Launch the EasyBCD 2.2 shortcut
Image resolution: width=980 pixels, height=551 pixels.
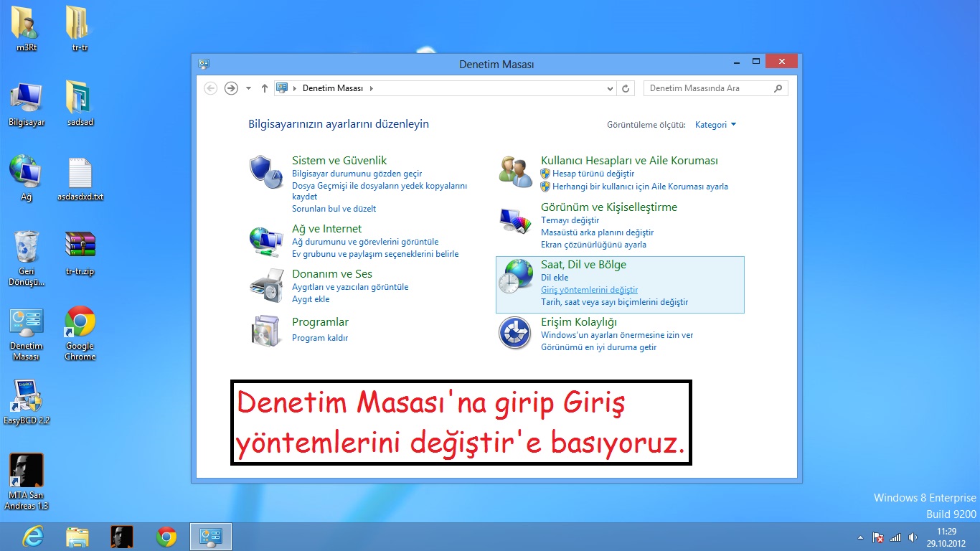tap(27, 402)
